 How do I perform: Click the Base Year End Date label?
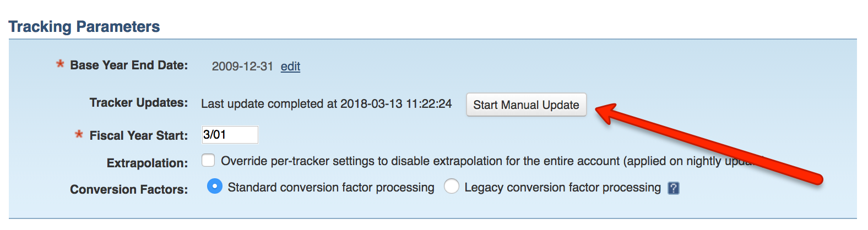129,65
